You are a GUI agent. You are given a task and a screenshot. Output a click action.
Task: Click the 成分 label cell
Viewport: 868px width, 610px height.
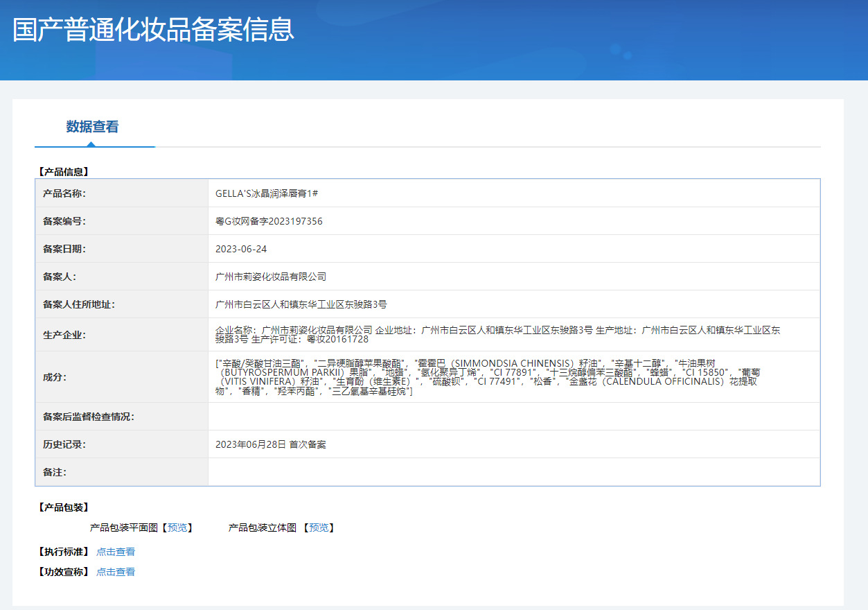click(x=55, y=377)
